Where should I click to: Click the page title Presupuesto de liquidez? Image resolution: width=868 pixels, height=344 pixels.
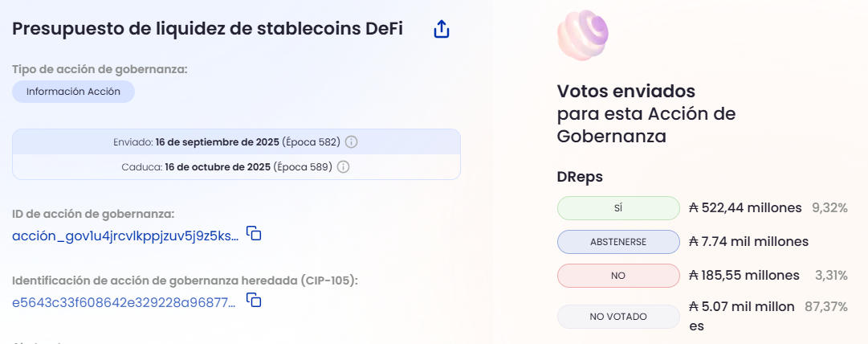tap(218, 30)
